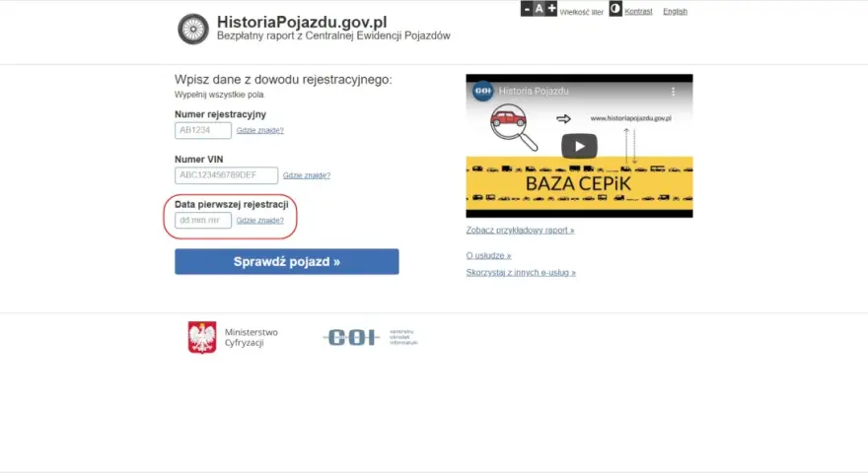
Task: Focus the Numer rejestracyjny input field
Action: point(203,130)
